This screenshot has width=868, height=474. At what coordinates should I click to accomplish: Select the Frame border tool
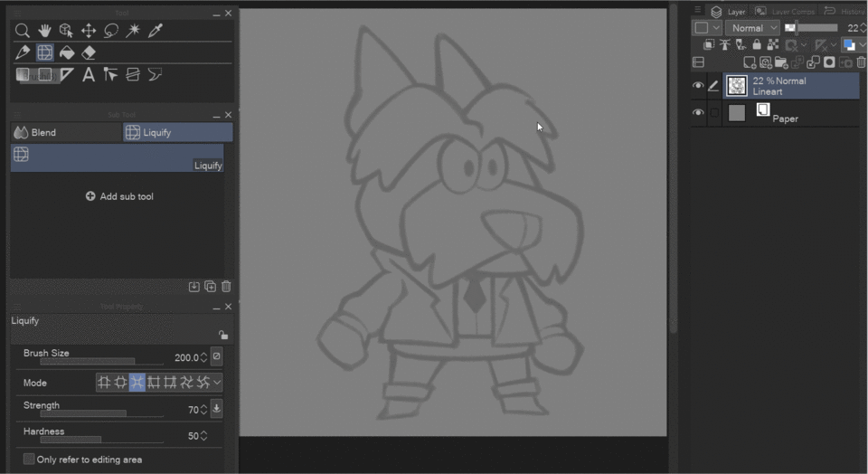(133, 75)
